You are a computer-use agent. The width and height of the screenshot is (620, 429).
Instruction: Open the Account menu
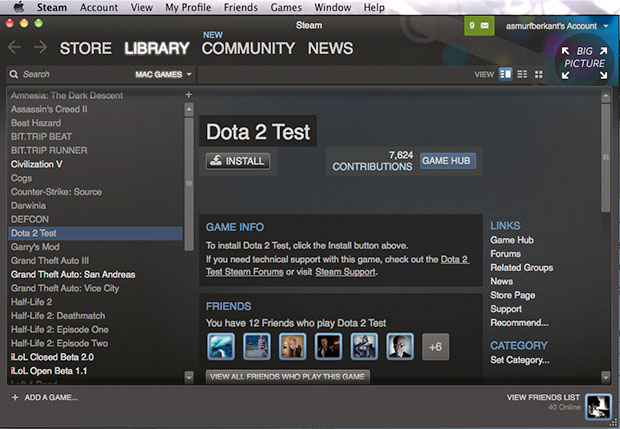pos(99,7)
